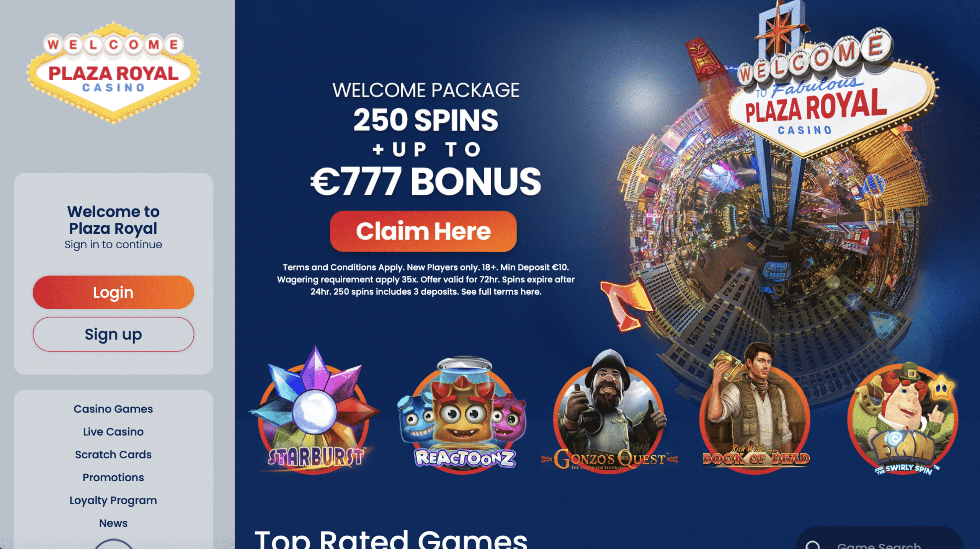The width and height of the screenshot is (980, 549).
Task: Click the Claim Here button
Action: [423, 231]
